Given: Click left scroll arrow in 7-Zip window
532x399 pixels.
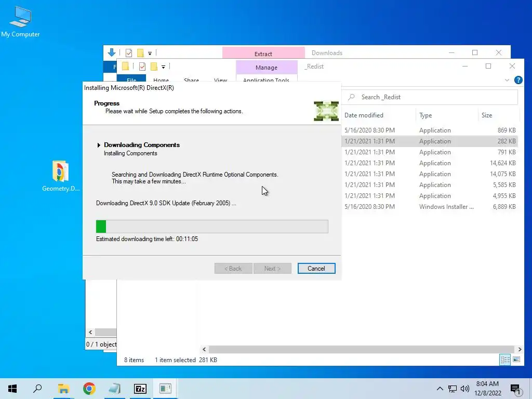Looking at the screenshot, I should click(90, 332).
